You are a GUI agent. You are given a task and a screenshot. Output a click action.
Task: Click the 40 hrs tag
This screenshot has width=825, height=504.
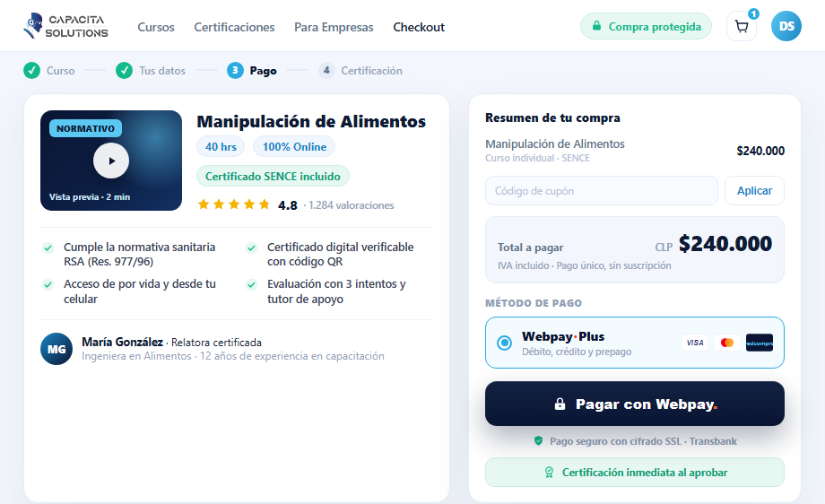pyautogui.click(x=221, y=147)
